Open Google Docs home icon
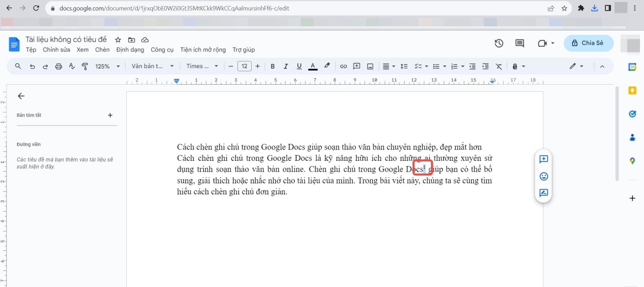This screenshot has height=287, width=644. pyautogui.click(x=14, y=44)
